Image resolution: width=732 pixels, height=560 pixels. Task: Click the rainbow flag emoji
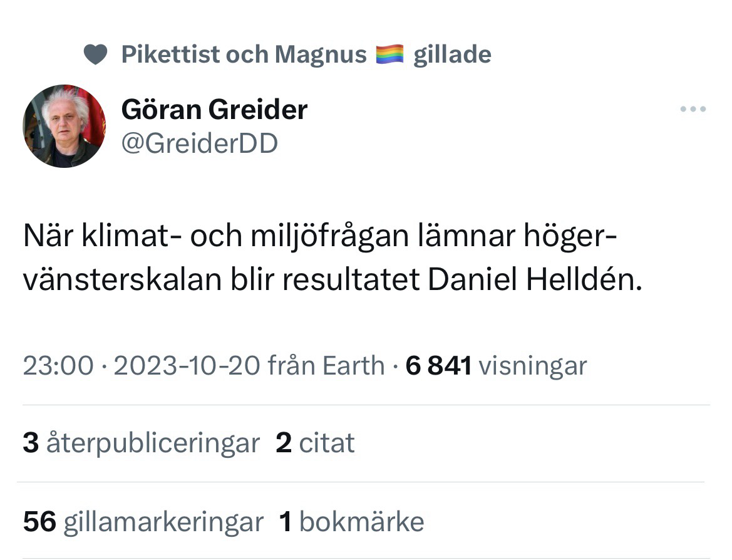pos(389,55)
